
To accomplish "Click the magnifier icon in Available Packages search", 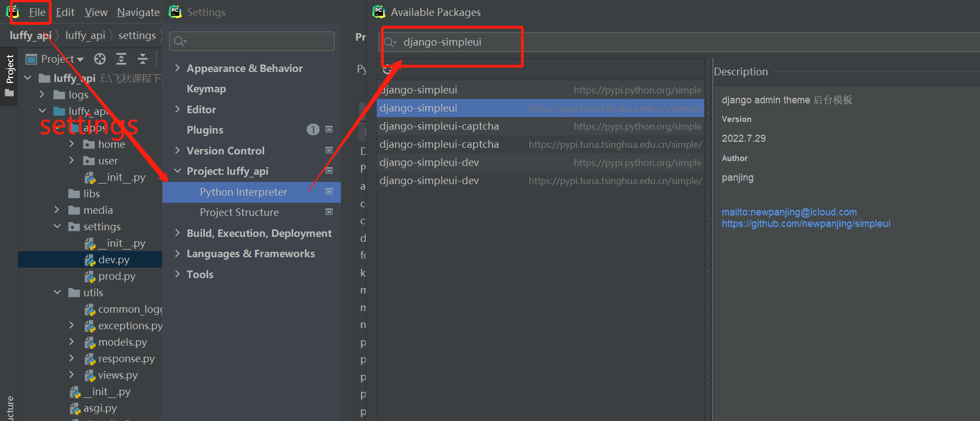I will point(390,42).
